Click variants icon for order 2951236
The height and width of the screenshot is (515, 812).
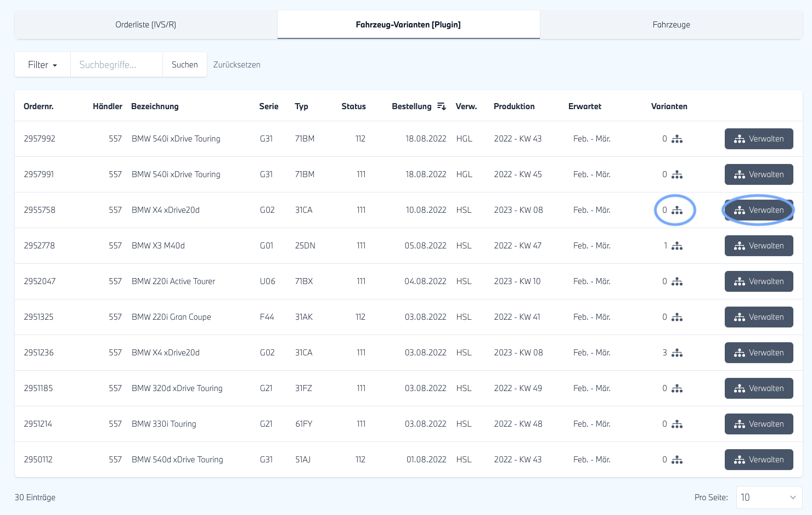click(x=677, y=353)
